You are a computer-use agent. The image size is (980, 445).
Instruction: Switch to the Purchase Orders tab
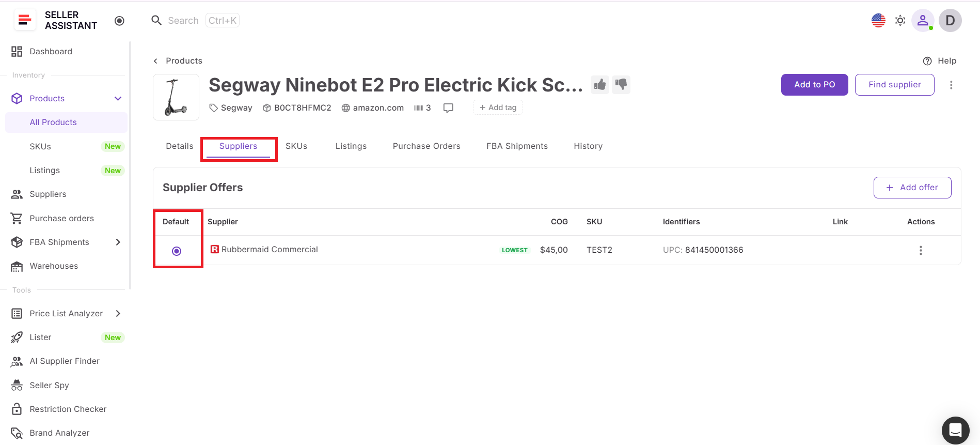pyautogui.click(x=426, y=146)
